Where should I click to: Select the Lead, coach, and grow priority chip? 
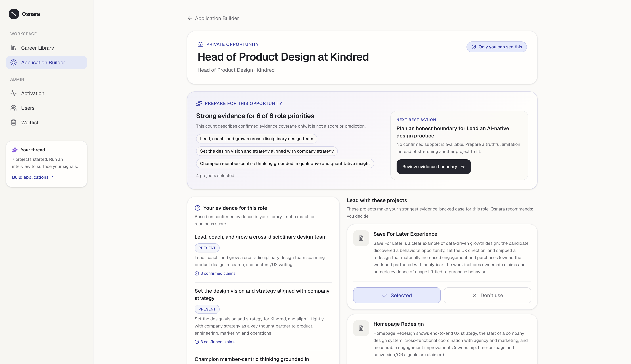(257, 139)
